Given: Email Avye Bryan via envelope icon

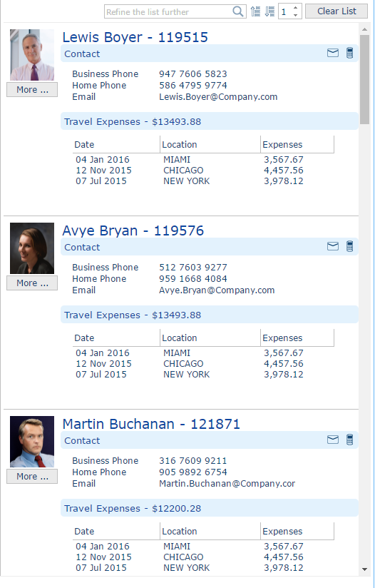Looking at the screenshot, I should pos(333,246).
